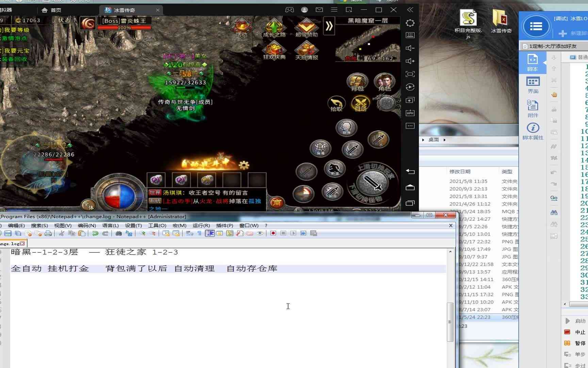Screen dimensions: 588x368
Task: Close the change.log tab
Action: click(x=22, y=243)
